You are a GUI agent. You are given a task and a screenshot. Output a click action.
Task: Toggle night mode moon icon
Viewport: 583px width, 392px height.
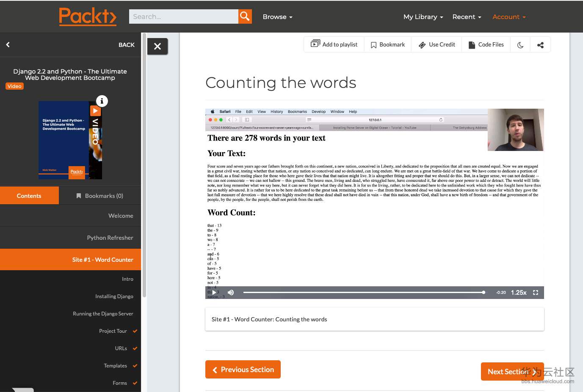(x=520, y=45)
